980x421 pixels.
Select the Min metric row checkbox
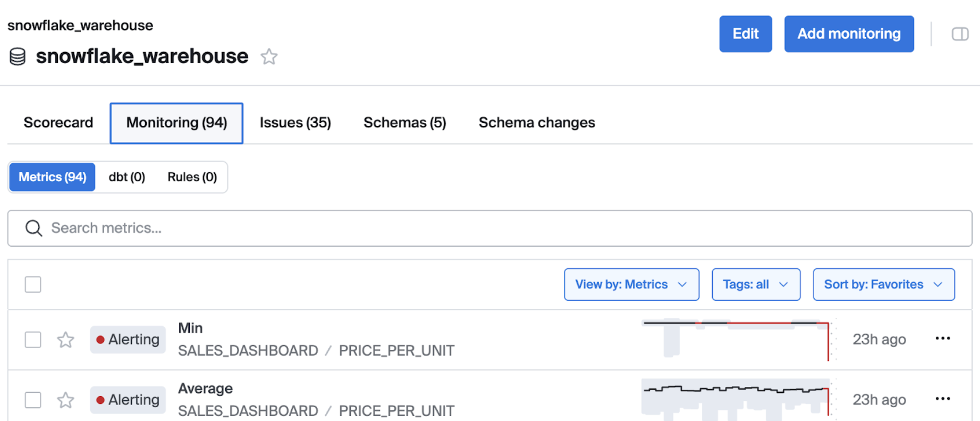[x=33, y=340]
